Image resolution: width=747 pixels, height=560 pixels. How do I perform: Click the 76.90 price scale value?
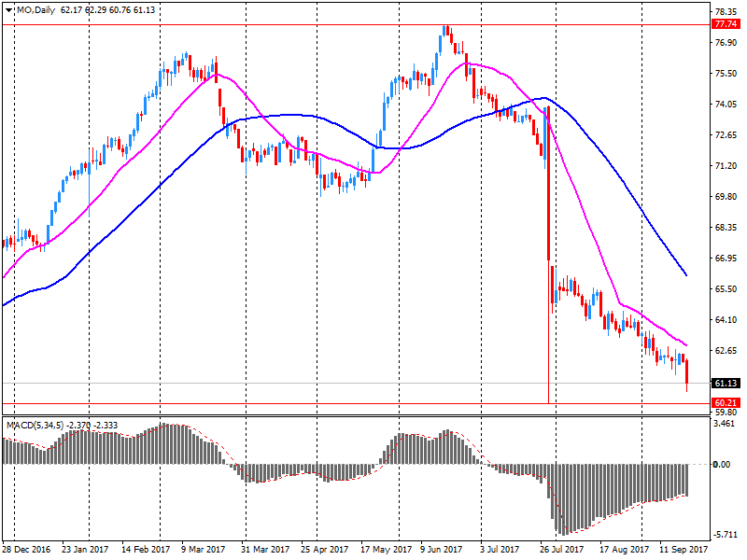pos(726,42)
